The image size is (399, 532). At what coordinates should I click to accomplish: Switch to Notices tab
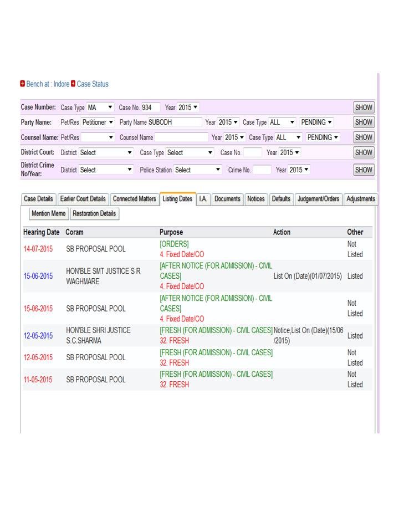(x=256, y=199)
